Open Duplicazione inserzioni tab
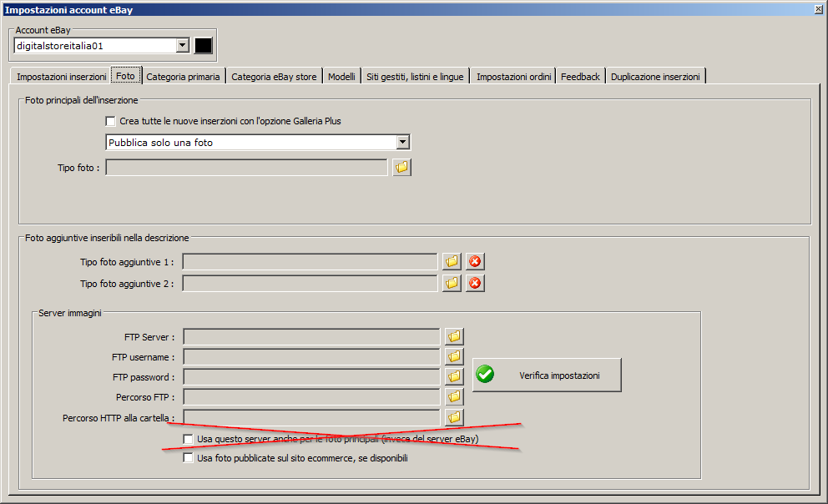 655,77
